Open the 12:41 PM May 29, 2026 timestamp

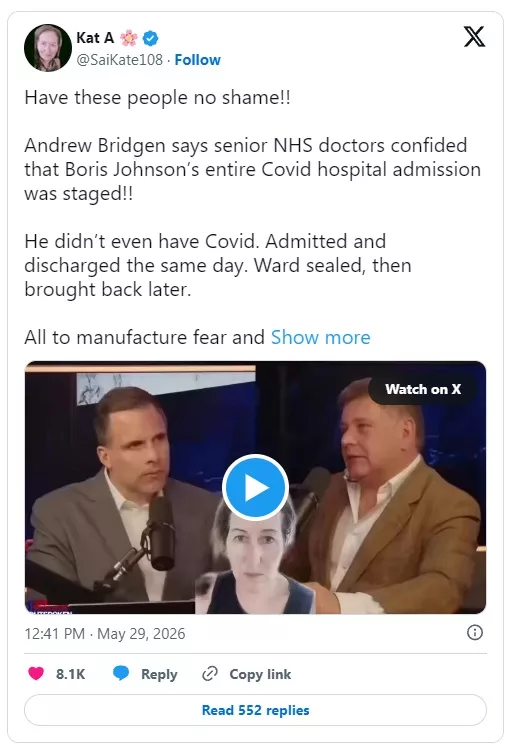coord(105,633)
